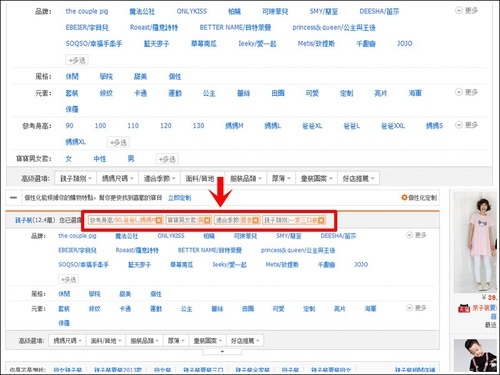This screenshot has height=375, width=500.
Task: Select height 110 filter
Action: tap(133, 126)
